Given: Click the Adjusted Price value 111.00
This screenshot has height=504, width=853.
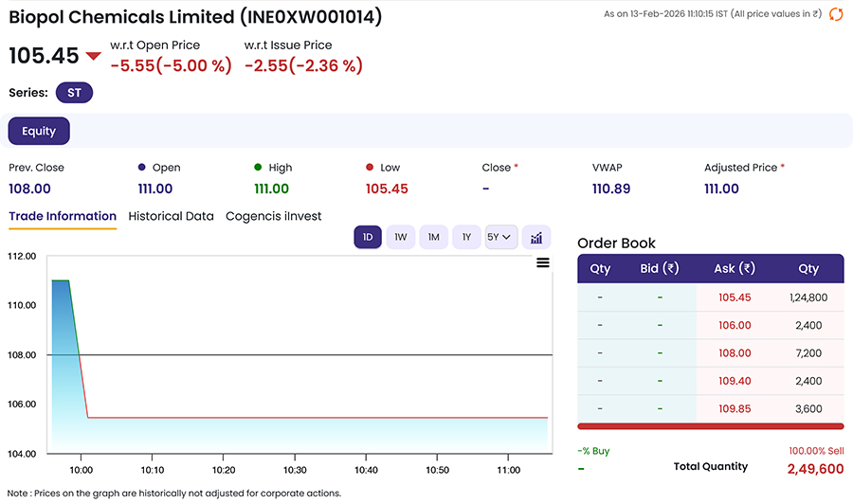Looking at the screenshot, I should [x=721, y=189].
